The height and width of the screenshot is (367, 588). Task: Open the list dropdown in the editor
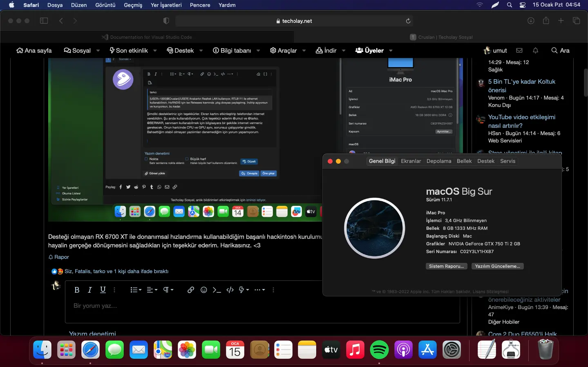point(136,290)
